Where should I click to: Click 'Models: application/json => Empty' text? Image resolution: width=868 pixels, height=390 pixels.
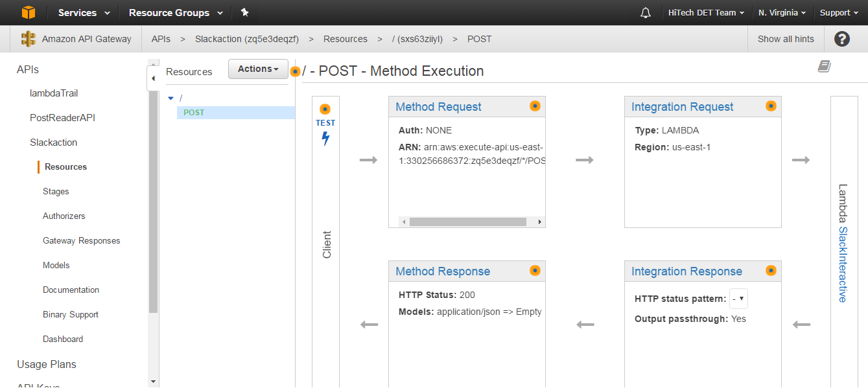470,312
